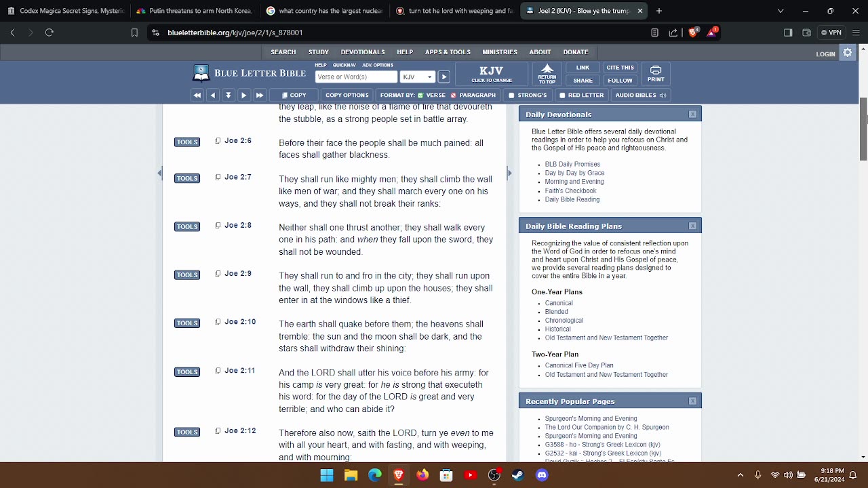This screenshot has height=488, width=868.
Task: Click copy icon beside Joe 2:11
Action: pos(218,371)
